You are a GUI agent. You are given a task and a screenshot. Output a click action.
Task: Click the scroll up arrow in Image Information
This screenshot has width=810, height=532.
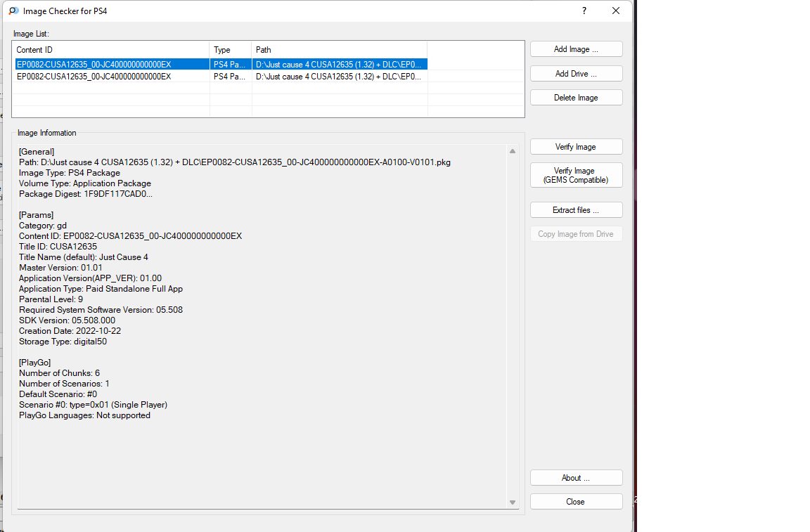[513, 151]
